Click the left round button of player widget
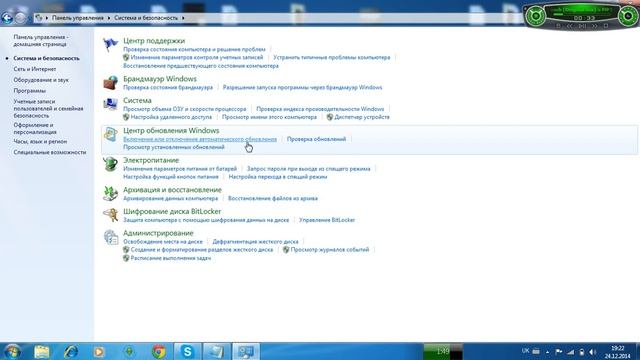Screen dimensions: 640x360 coord(536,16)
